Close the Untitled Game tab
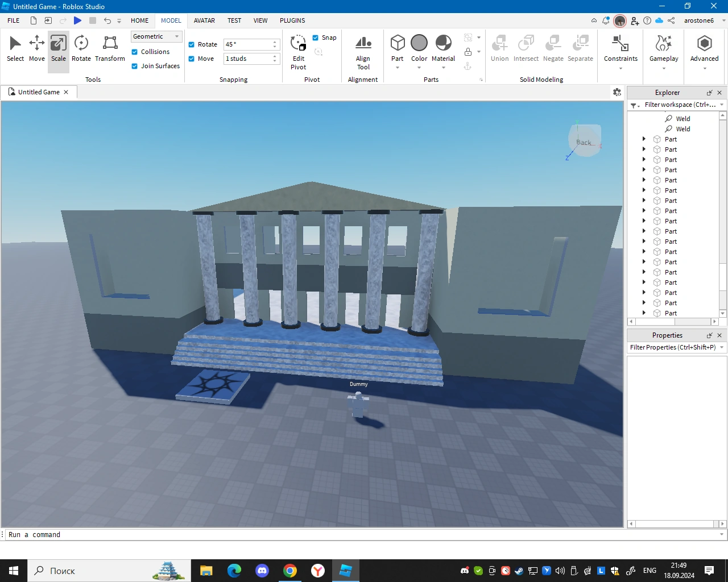The width and height of the screenshot is (728, 582). [x=66, y=92]
